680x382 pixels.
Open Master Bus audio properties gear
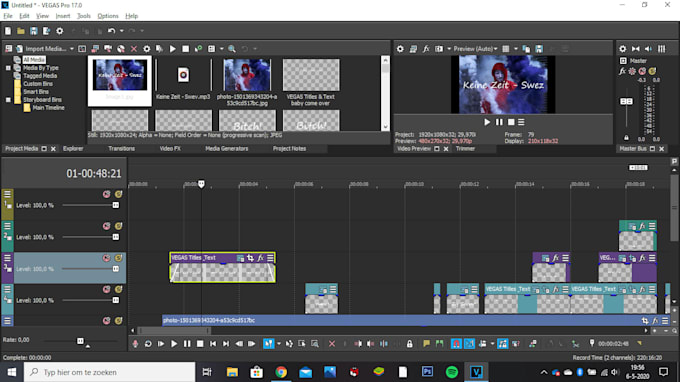coord(623,49)
